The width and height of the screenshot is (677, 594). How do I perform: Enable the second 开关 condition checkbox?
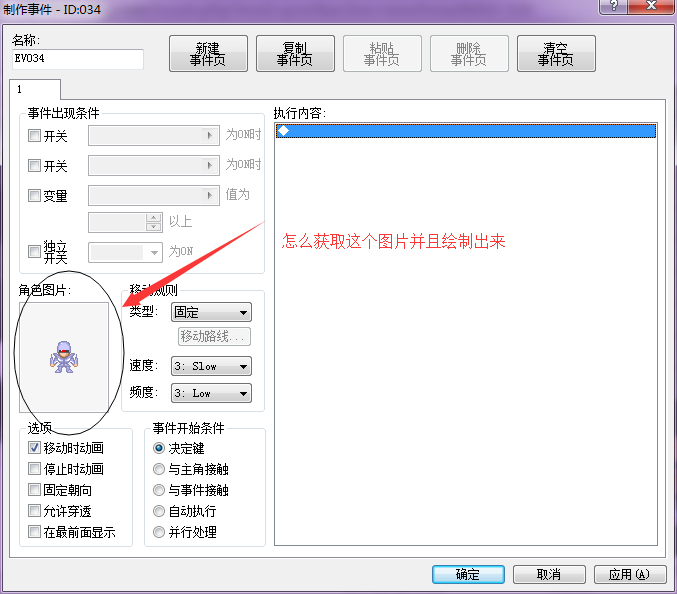pyautogui.click(x=34, y=165)
